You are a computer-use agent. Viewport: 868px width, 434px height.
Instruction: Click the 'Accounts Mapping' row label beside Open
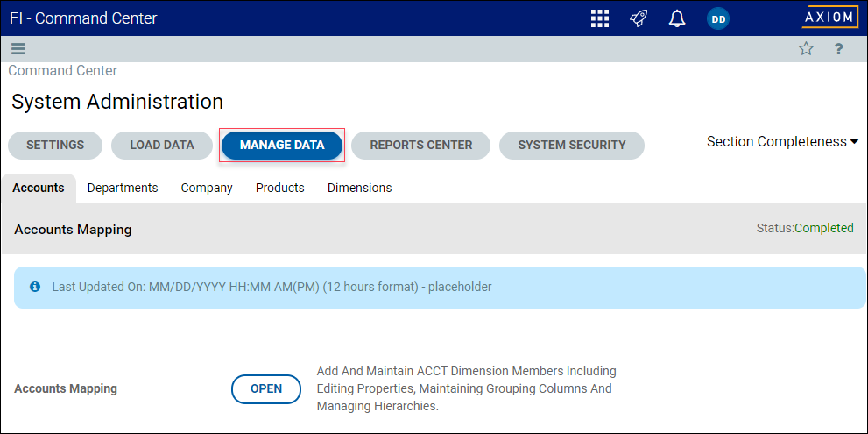(x=66, y=388)
